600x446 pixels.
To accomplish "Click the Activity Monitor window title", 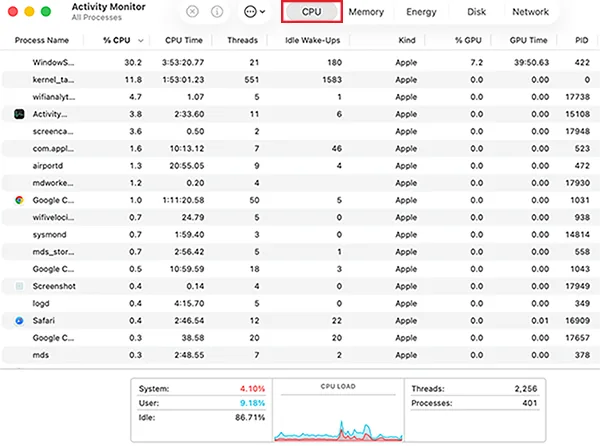I will [x=108, y=7].
